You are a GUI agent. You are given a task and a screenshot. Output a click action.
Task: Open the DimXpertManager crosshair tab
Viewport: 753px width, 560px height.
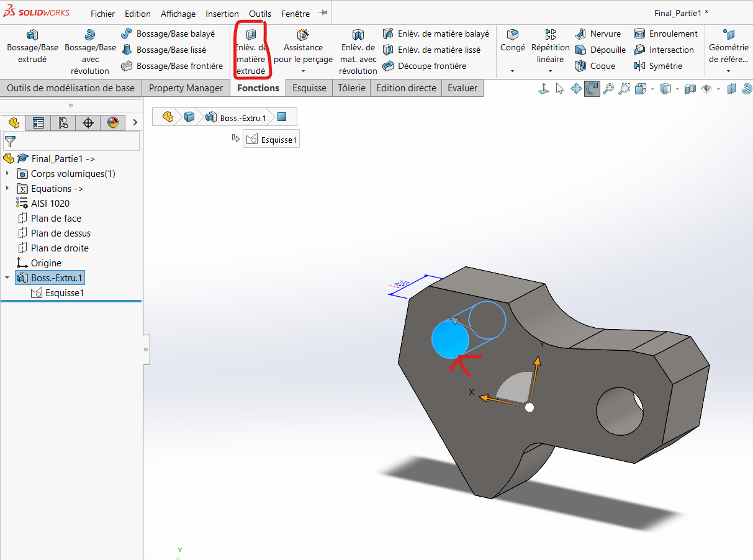click(x=88, y=123)
